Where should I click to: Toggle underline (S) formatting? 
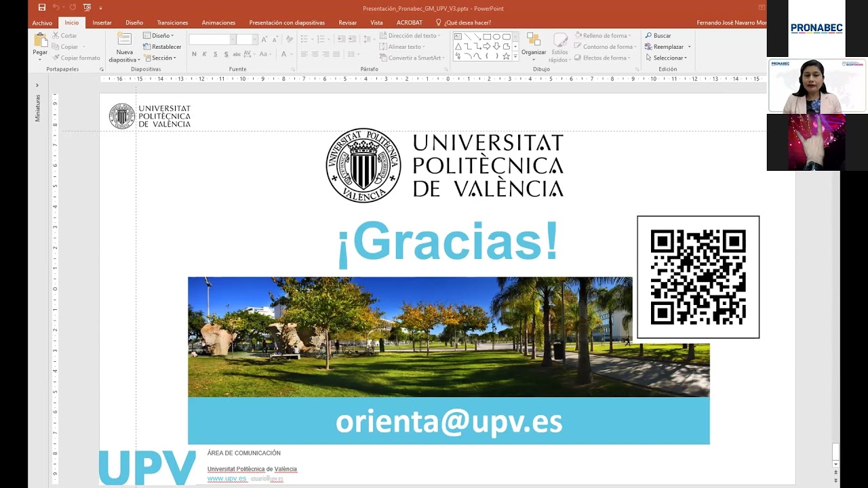point(215,54)
